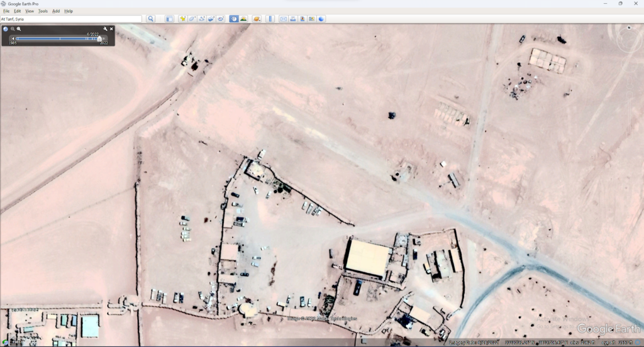Screen dimensions: 644x347
Task: Toggle the sidebar panel visibility
Action: 169,19
